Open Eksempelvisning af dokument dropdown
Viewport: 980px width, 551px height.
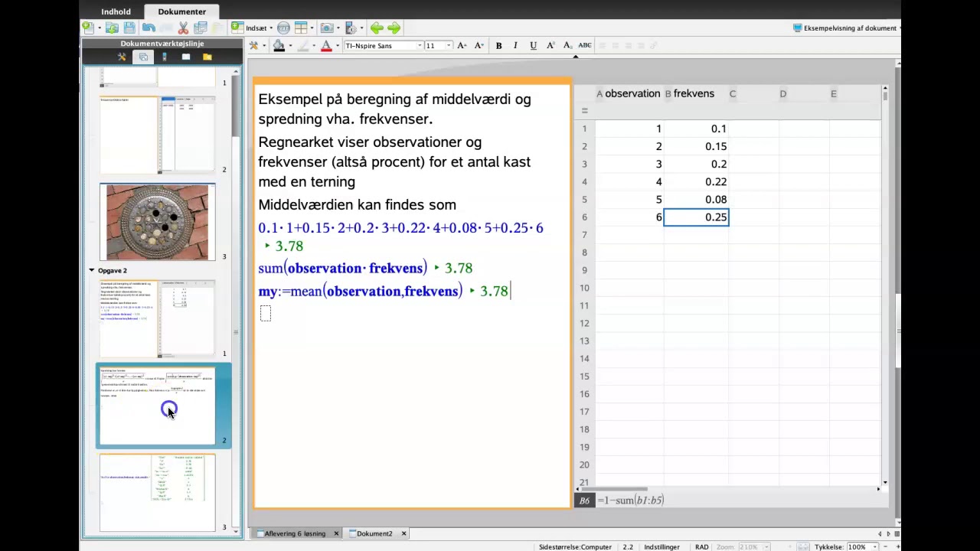tap(847, 28)
